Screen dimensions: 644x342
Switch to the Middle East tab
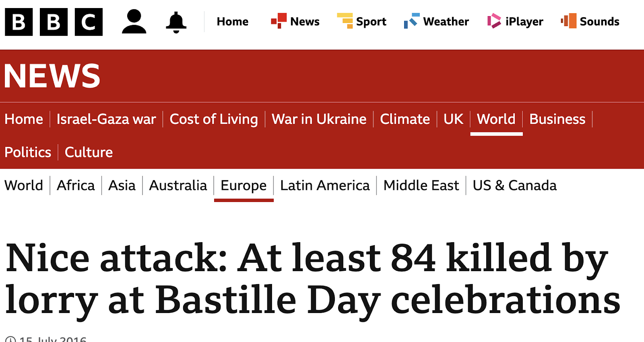[421, 185]
